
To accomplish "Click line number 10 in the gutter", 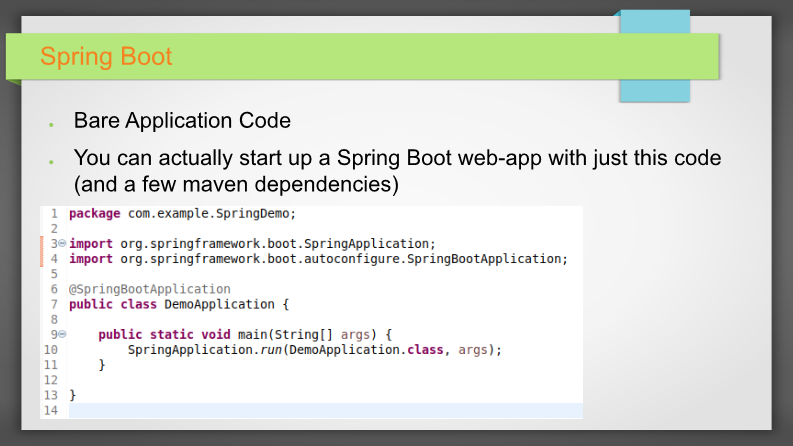I will [x=51, y=350].
